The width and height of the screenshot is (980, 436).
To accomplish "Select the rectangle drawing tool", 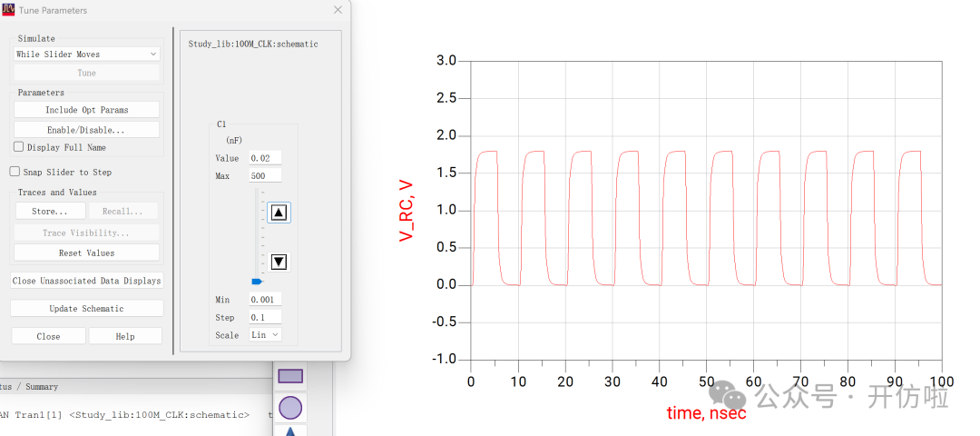I will tap(290, 376).
